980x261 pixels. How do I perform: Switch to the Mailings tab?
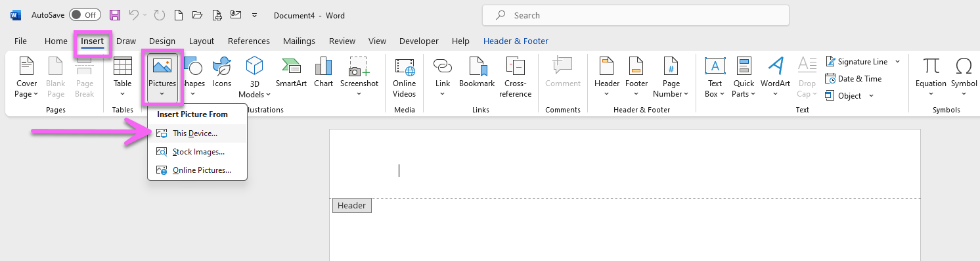pyautogui.click(x=299, y=41)
